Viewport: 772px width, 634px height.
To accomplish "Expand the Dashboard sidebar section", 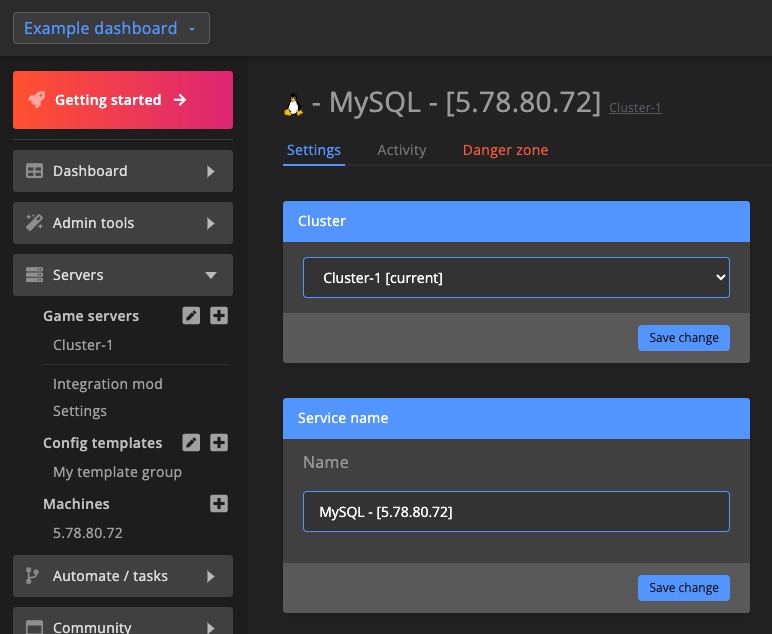I will click(x=123, y=171).
